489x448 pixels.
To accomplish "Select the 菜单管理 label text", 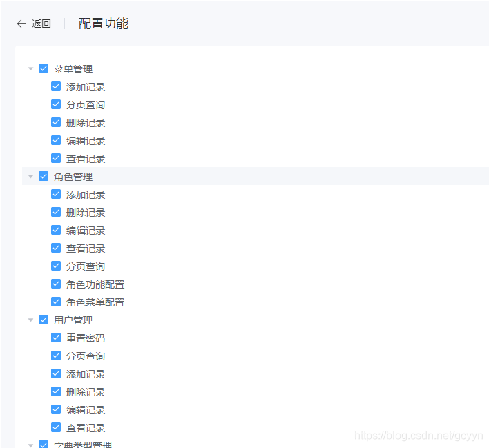I will (x=73, y=69).
